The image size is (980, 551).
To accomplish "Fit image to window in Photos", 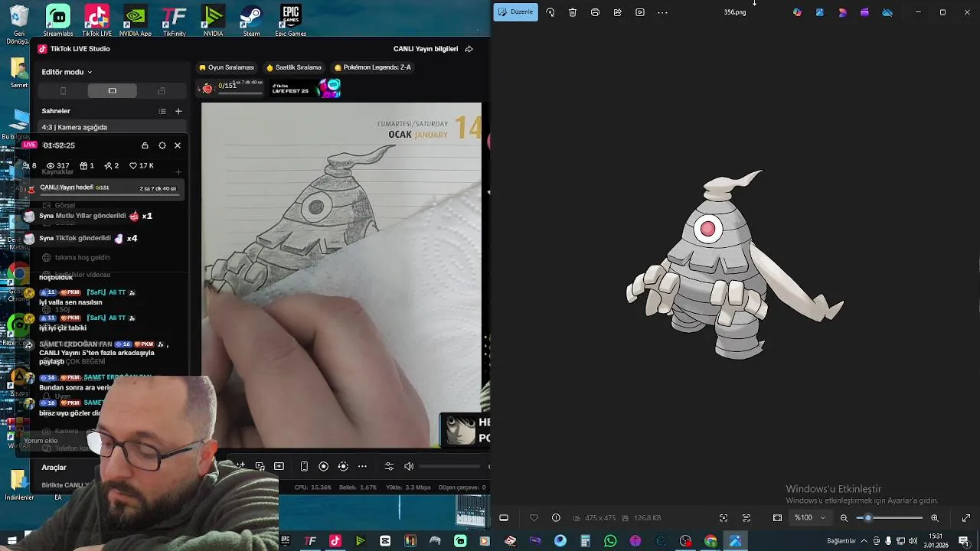I will pyautogui.click(x=777, y=518).
